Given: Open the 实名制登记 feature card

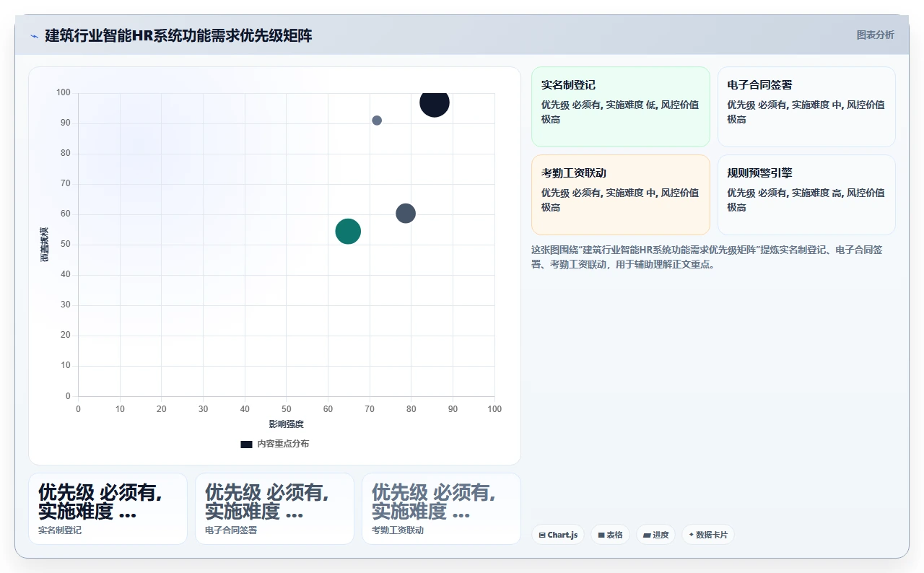Looking at the screenshot, I should (621, 107).
